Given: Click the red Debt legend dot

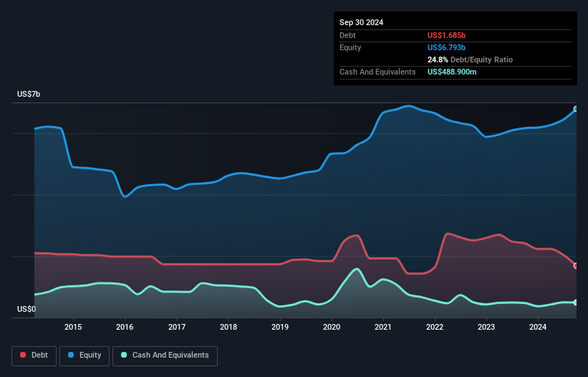Looking at the screenshot, I should [x=23, y=355].
